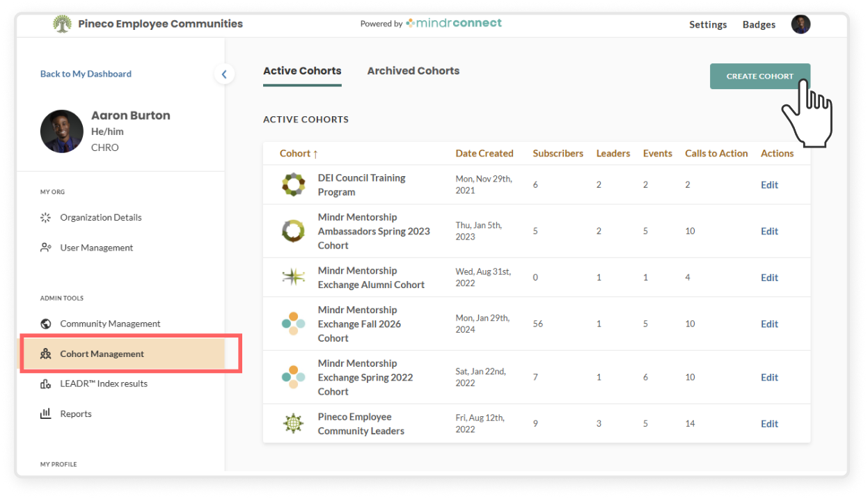868x499 pixels.
Task: Click the 'Fri, Aug 12th, 2022' date cell
Action: point(480,423)
